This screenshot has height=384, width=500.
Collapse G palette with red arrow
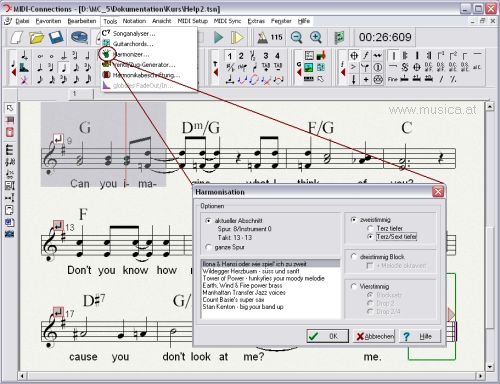(x=299, y=72)
